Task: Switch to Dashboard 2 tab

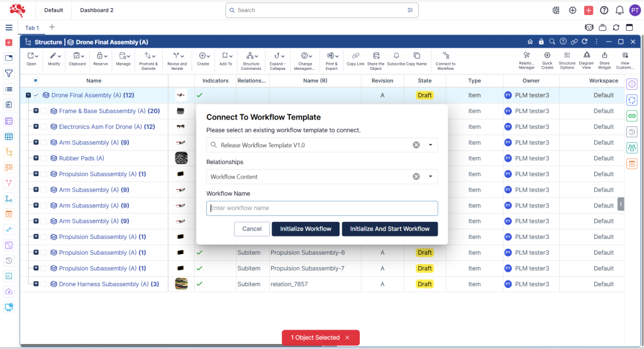Action: point(97,10)
